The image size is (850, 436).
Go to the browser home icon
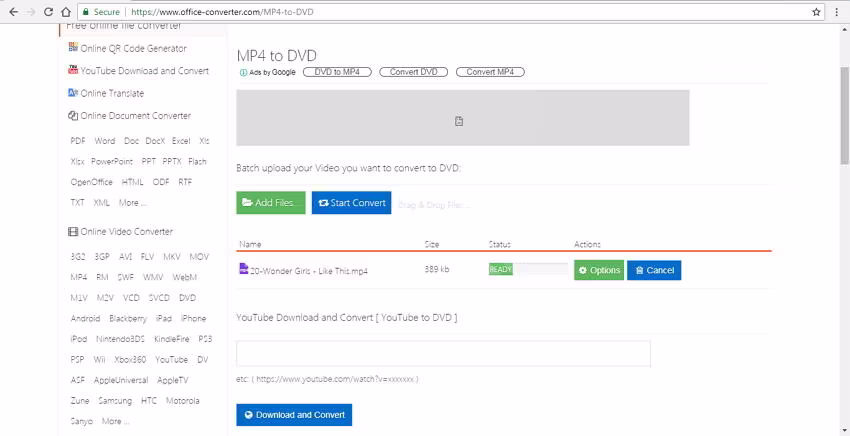pyautogui.click(x=66, y=12)
